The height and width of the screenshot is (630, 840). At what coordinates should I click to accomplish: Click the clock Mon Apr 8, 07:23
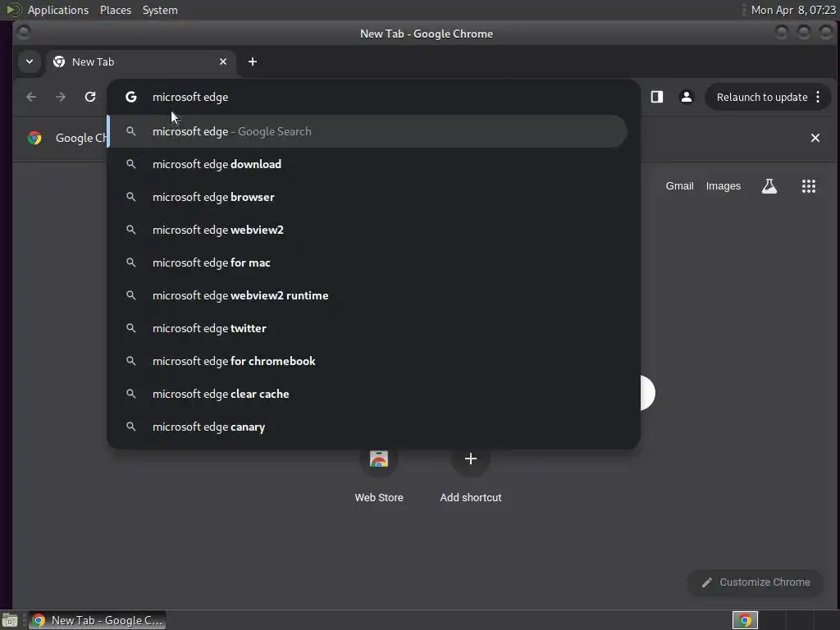click(x=793, y=10)
